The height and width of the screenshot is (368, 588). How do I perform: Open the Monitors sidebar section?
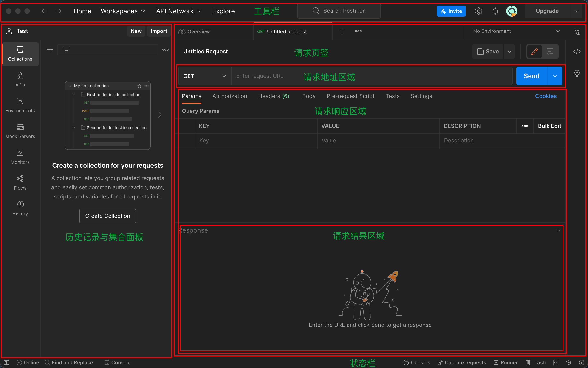point(20,157)
